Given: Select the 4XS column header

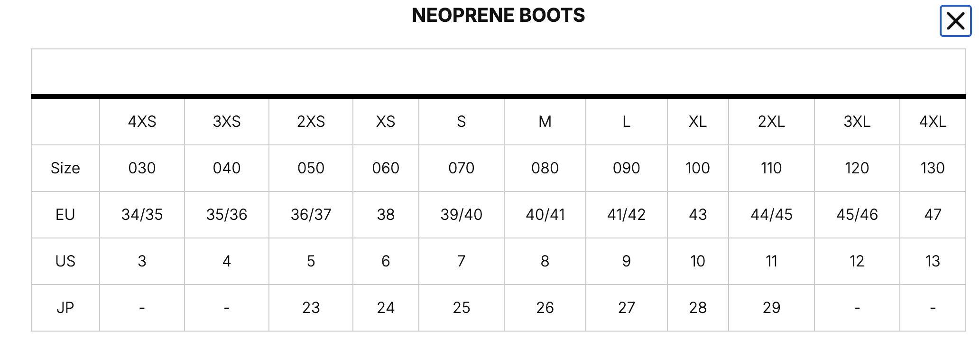Looking at the screenshot, I should pos(142,122).
